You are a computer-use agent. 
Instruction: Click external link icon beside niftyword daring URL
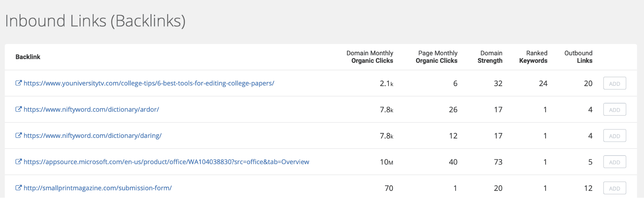19,135
